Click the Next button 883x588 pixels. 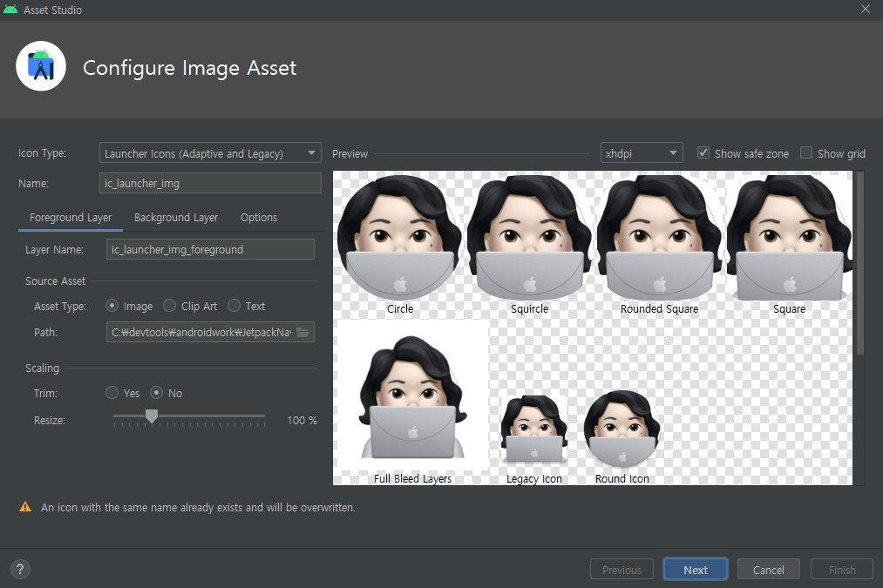[696, 570]
